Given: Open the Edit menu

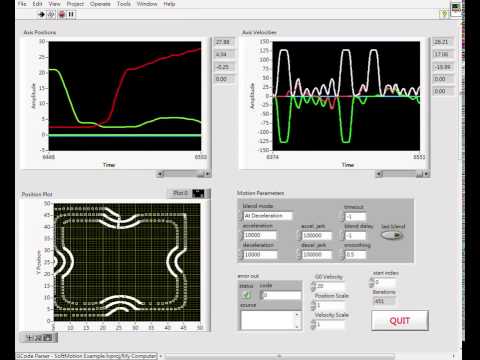Looking at the screenshot, I should coord(37,4).
